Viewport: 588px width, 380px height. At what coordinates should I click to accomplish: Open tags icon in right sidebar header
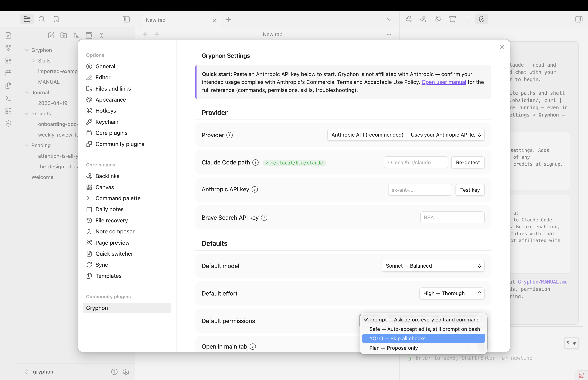[438, 19]
